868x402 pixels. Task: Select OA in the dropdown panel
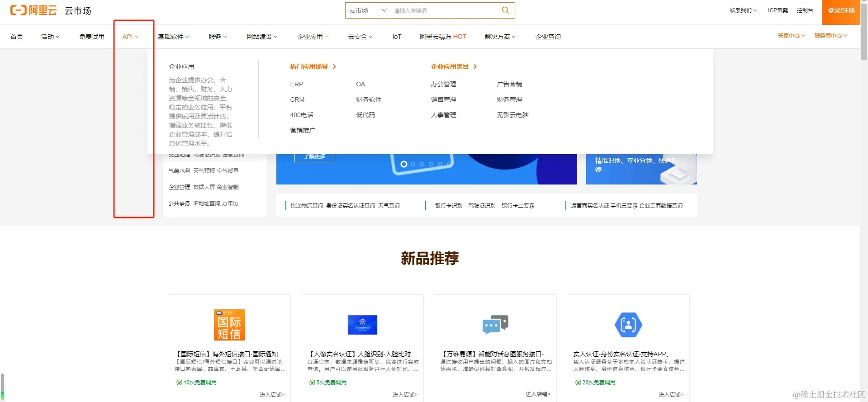click(360, 84)
